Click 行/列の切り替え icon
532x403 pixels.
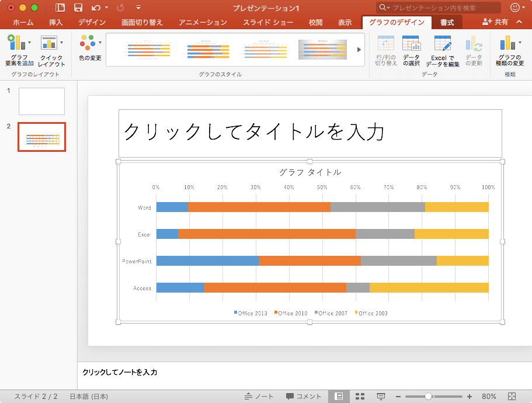386,50
